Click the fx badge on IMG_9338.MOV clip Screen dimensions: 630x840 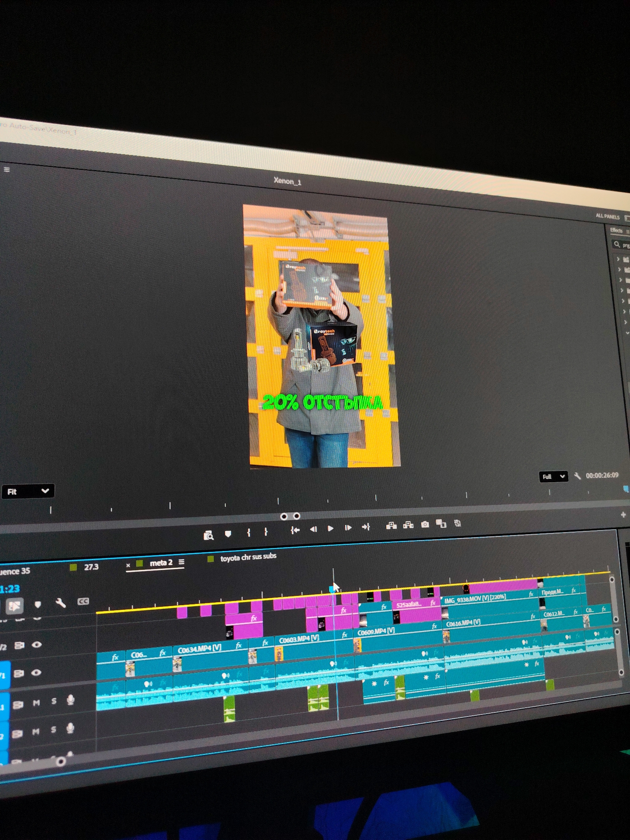[x=531, y=594]
